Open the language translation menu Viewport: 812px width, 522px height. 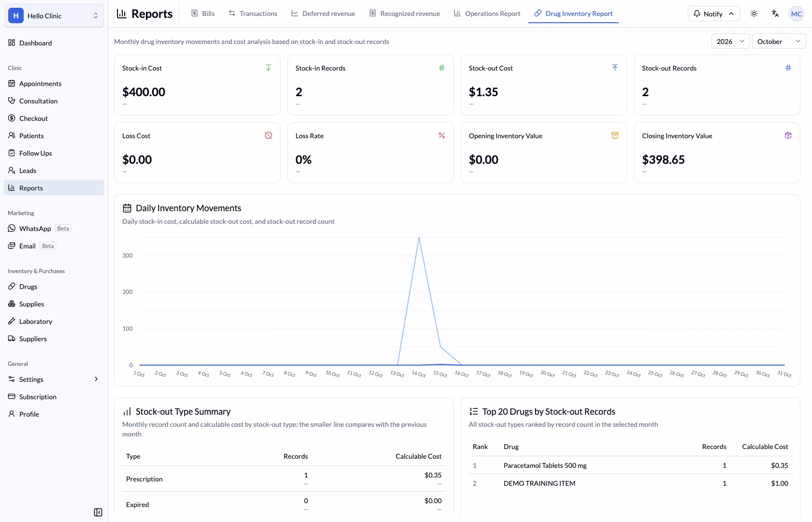click(x=775, y=14)
